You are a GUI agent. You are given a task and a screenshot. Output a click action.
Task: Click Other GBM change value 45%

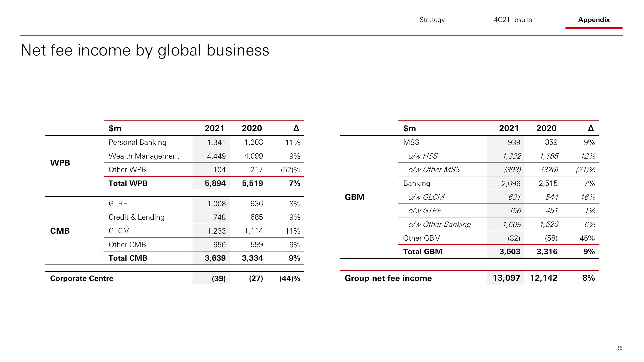(587, 238)
